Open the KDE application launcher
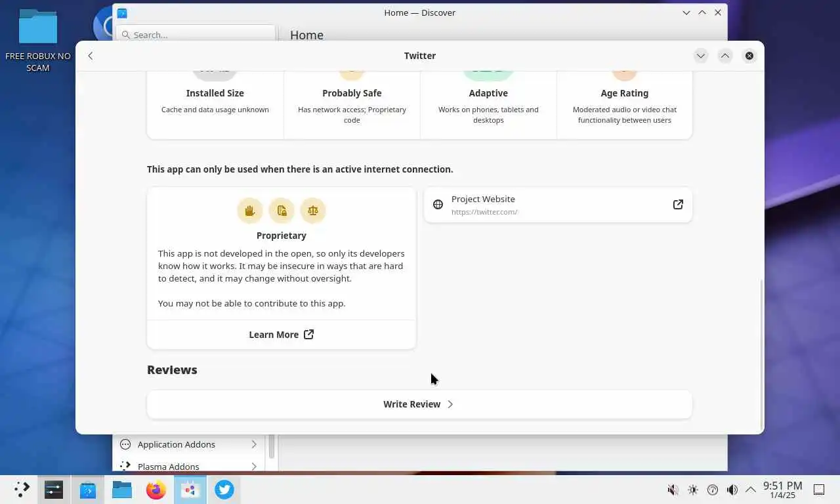The image size is (840, 504). 22,490
